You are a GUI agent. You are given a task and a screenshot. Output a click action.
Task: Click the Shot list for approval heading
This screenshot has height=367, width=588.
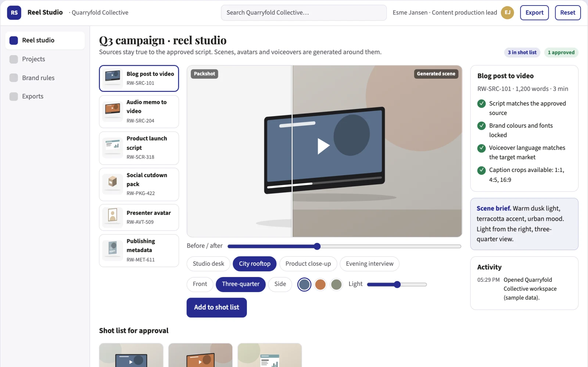click(x=134, y=331)
